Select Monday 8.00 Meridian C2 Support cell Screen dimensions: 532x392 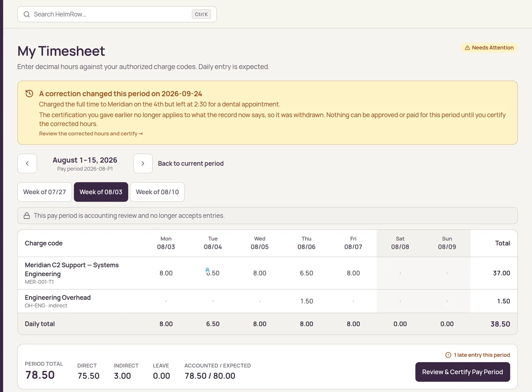(x=166, y=273)
